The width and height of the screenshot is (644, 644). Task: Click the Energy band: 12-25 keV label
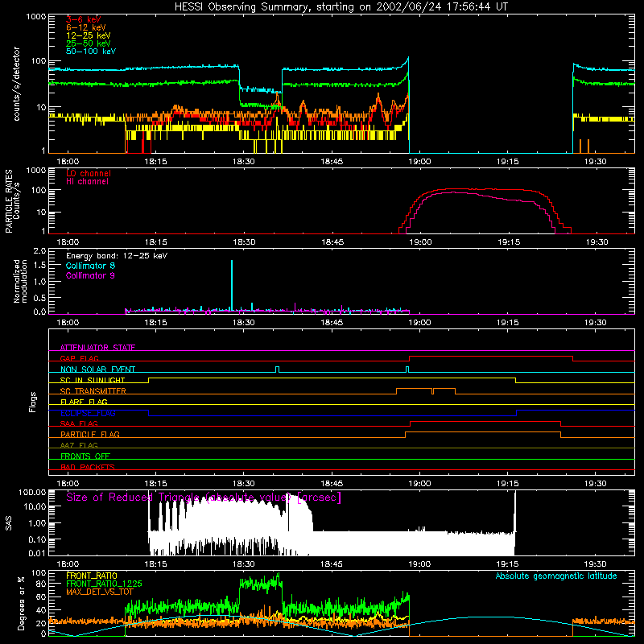tap(117, 256)
